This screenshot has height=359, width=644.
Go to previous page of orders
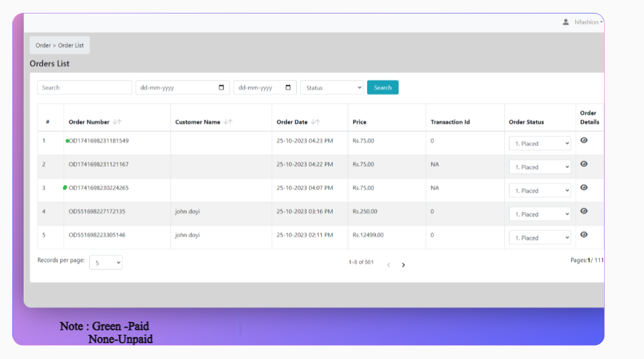(x=389, y=265)
